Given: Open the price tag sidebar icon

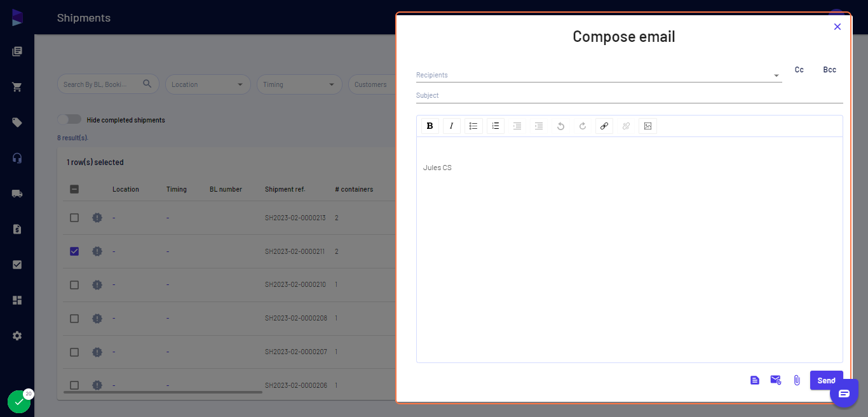Looking at the screenshot, I should click(17, 122).
